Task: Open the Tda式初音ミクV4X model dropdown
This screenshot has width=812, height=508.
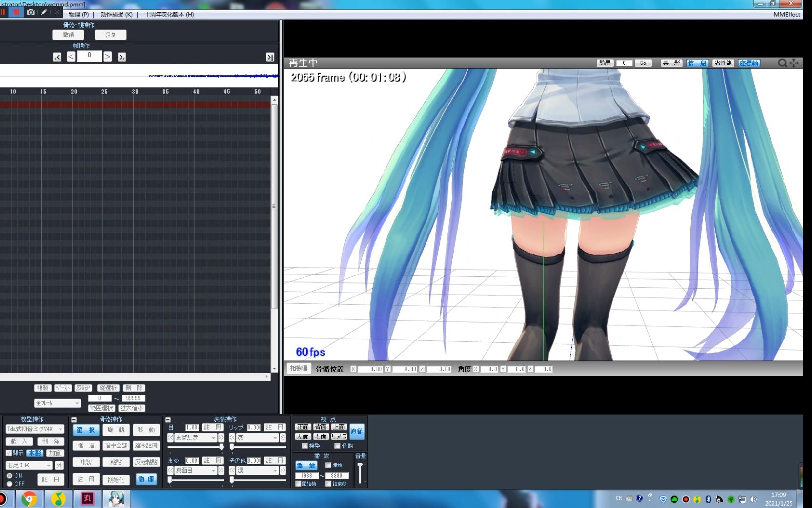Action: [x=35, y=429]
